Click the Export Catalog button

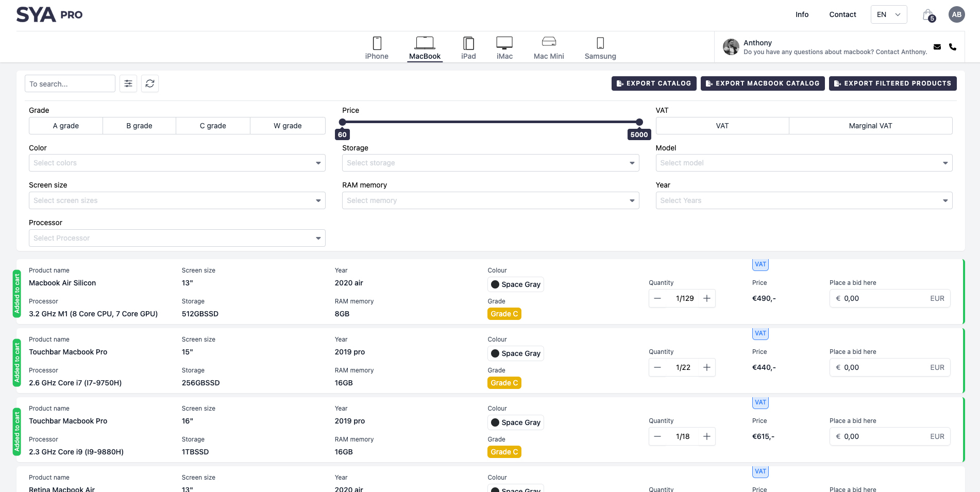(654, 83)
